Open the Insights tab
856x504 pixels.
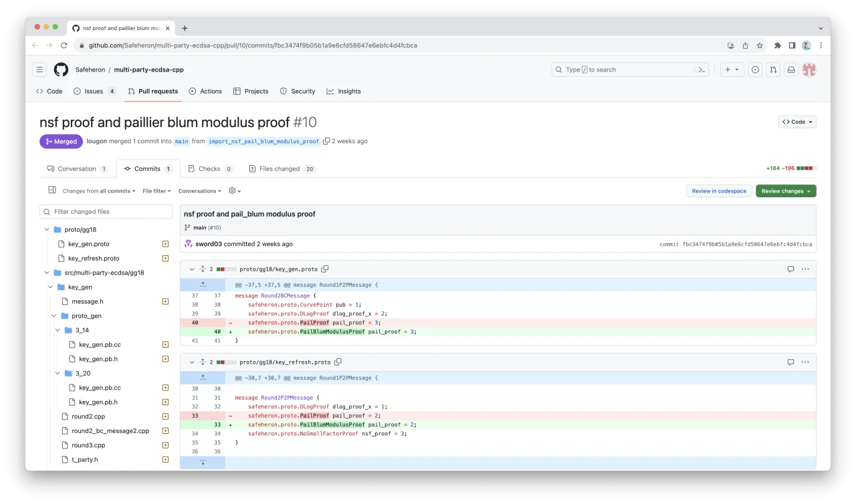point(344,91)
